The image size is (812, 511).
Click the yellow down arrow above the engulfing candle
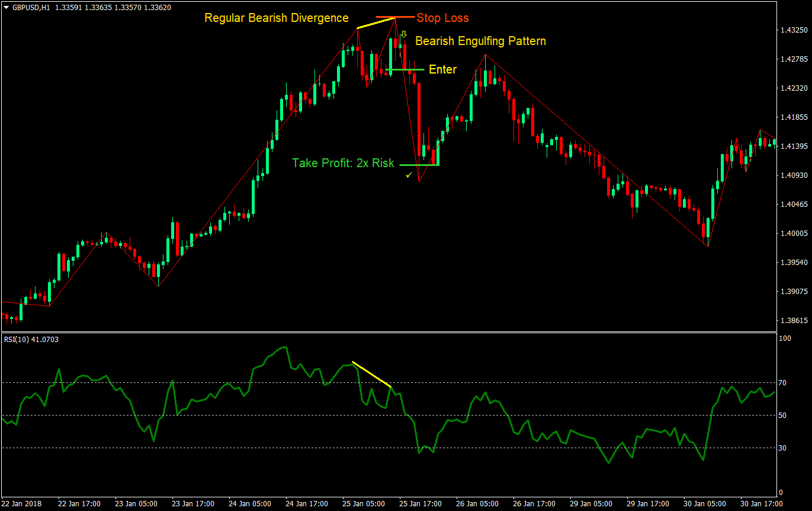pyautogui.click(x=404, y=34)
